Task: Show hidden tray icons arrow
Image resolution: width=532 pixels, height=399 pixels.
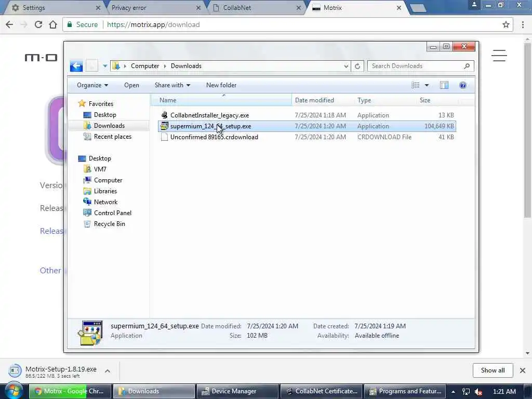Action: pos(453,392)
